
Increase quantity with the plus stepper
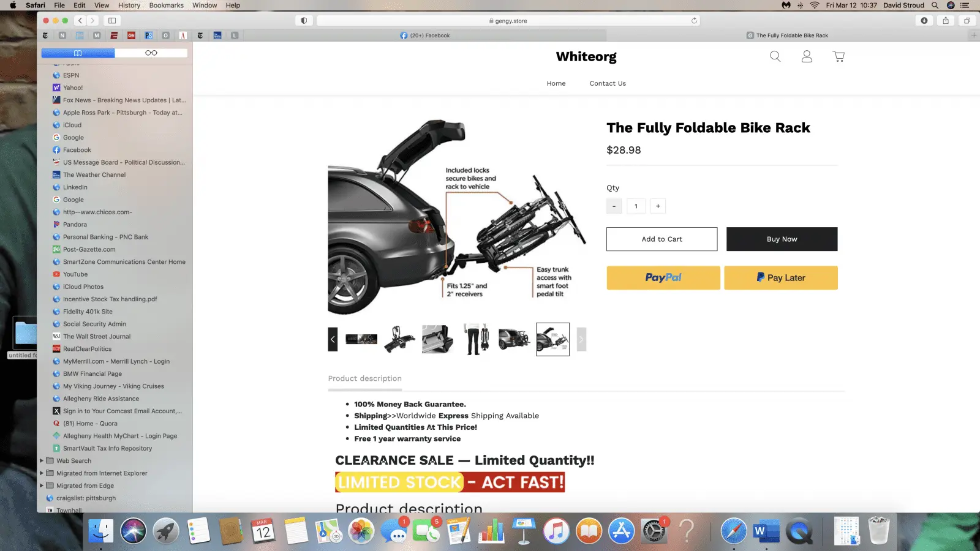(658, 206)
